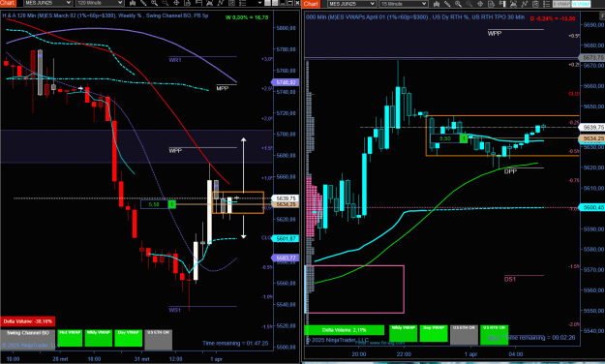Open drawing tools pencil in right chart toolbar
Image resolution: width=605 pixels, height=364 pixels.
click(447, 4)
